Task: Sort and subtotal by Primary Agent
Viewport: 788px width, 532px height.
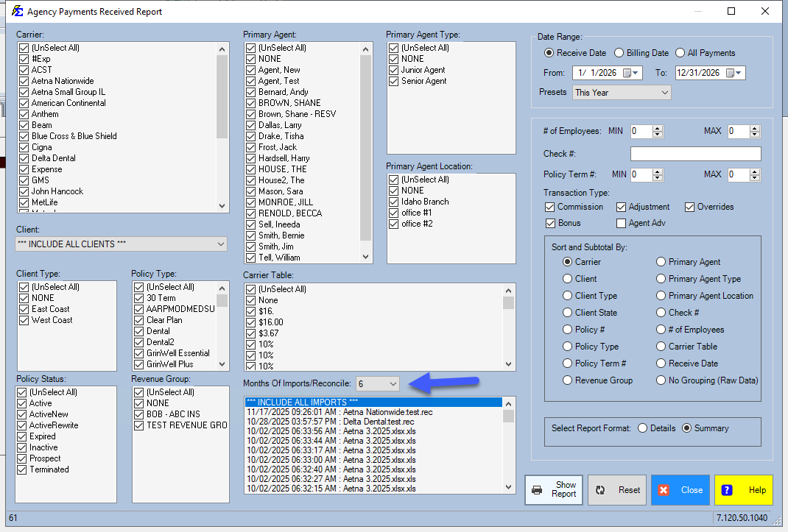Action: (x=661, y=262)
